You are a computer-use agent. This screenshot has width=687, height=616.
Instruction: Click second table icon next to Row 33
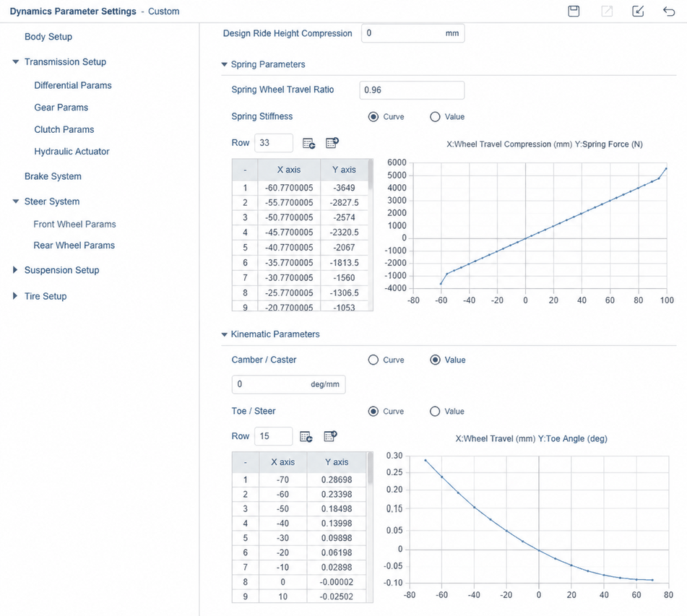pyautogui.click(x=332, y=143)
